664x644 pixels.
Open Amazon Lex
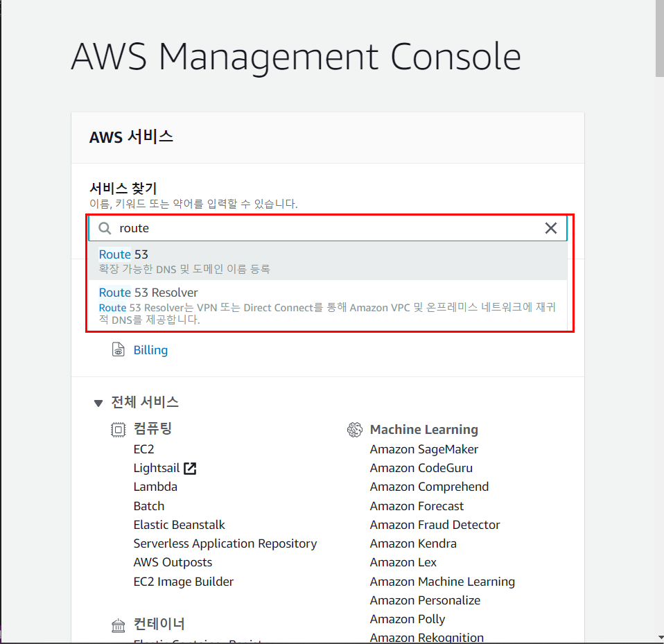tap(403, 563)
